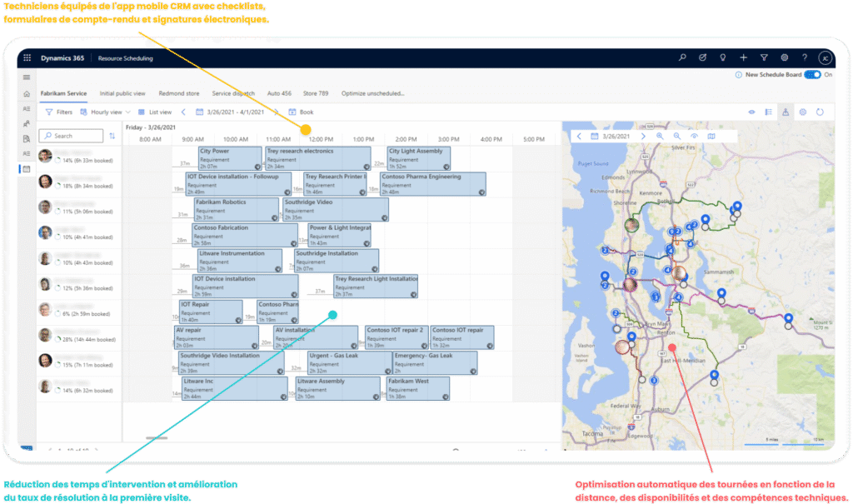Select the Fabrikam Service tab

coord(63,93)
